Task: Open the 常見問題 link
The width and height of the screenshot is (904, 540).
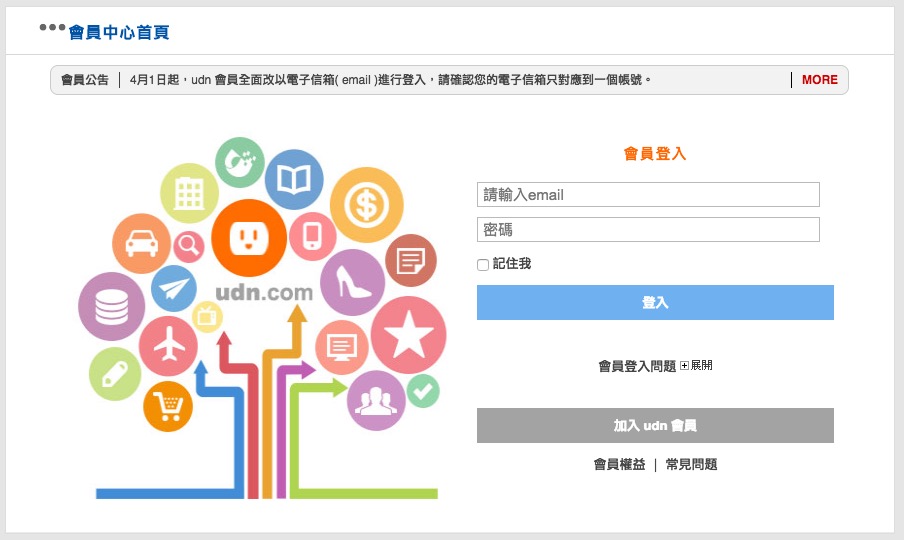Action: 691,465
